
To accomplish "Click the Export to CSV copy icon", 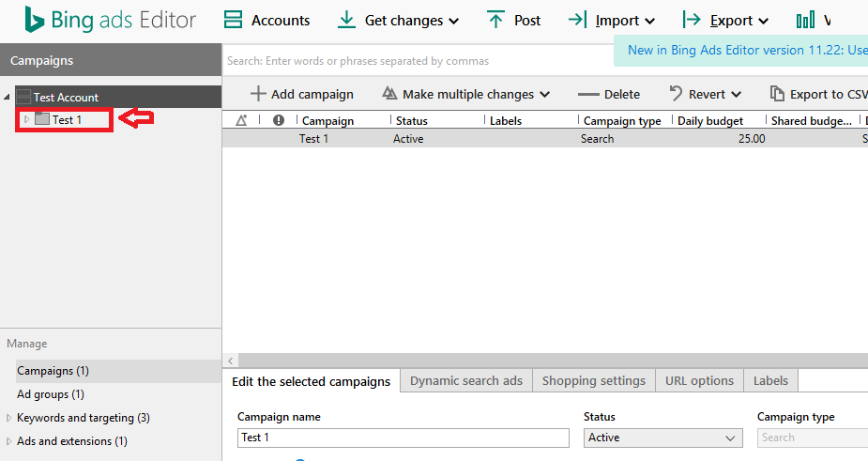I will click(x=777, y=94).
